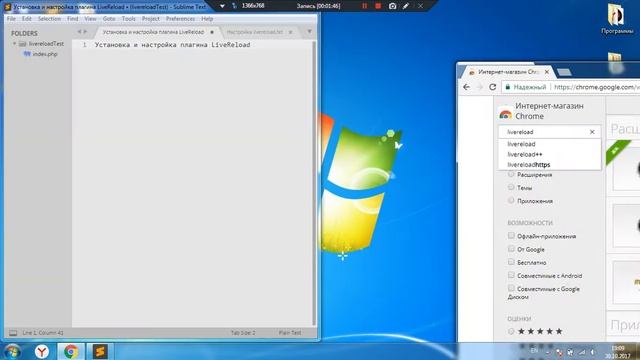Change Tab Size in the status bar
The height and width of the screenshot is (360, 640).
coord(243,333)
